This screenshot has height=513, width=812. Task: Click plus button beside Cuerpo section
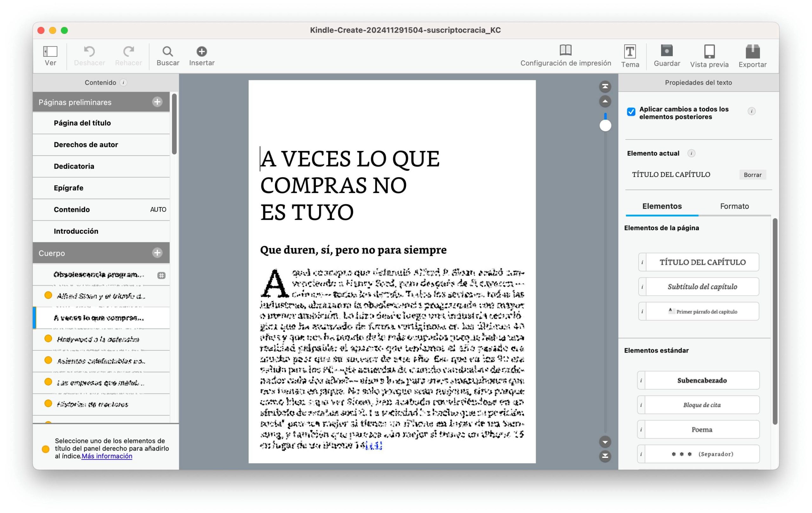click(157, 253)
